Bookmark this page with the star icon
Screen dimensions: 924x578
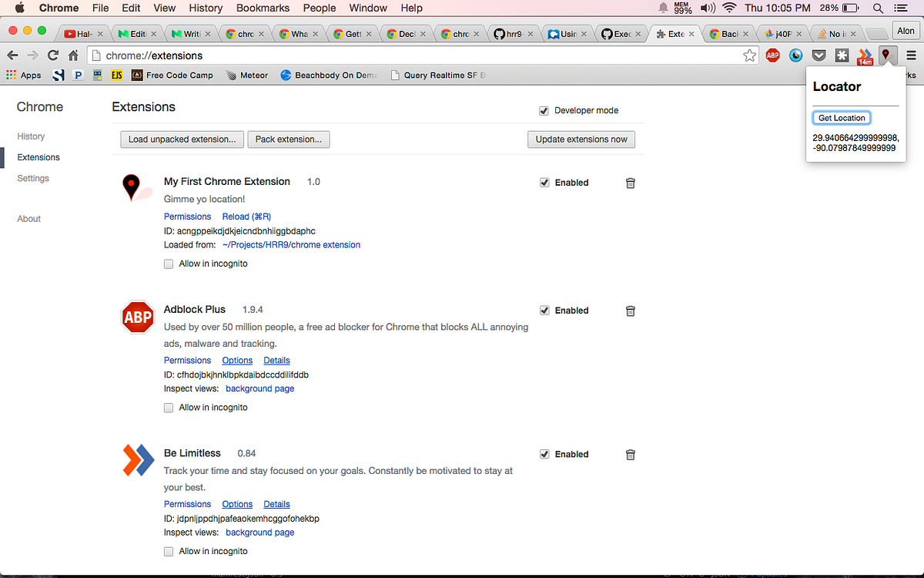click(749, 55)
